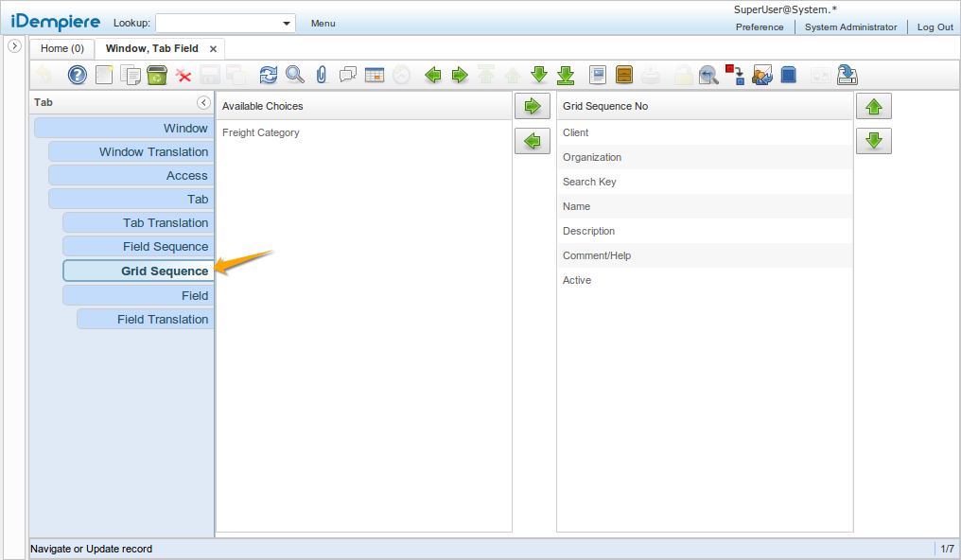Open the Lookup dropdown arrow
The height and width of the screenshot is (560, 961).
pyautogui.click(x=287, y=24)
